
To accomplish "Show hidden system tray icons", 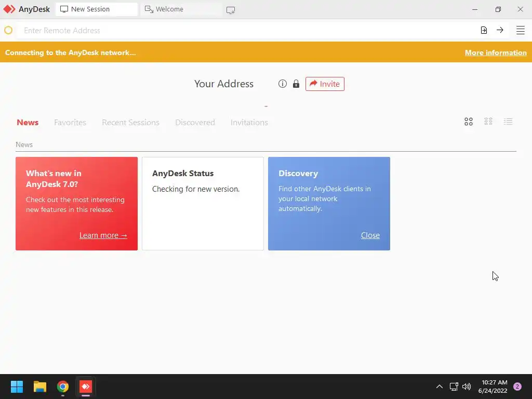I will [x=439, y=387].
